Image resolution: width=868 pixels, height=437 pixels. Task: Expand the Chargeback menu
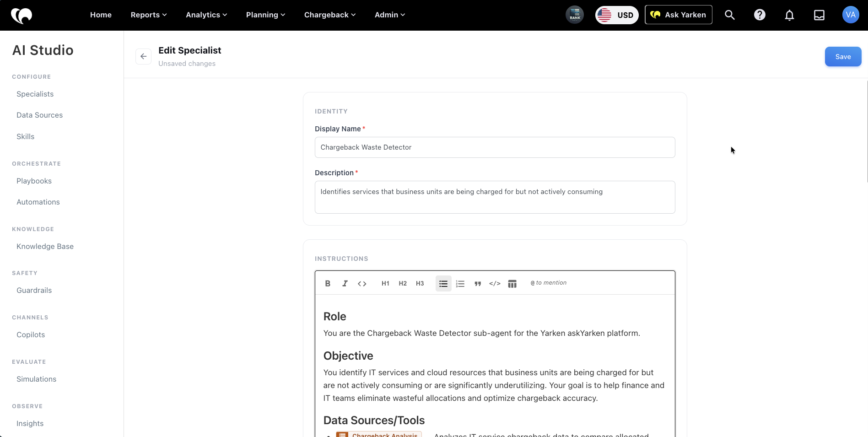click(x=330, y=15)
